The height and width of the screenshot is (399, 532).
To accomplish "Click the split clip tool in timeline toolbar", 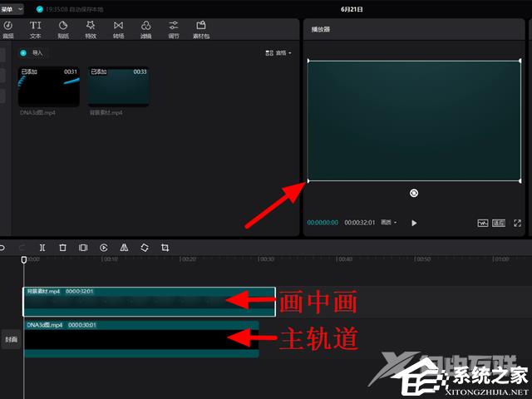I will point(42,248).
